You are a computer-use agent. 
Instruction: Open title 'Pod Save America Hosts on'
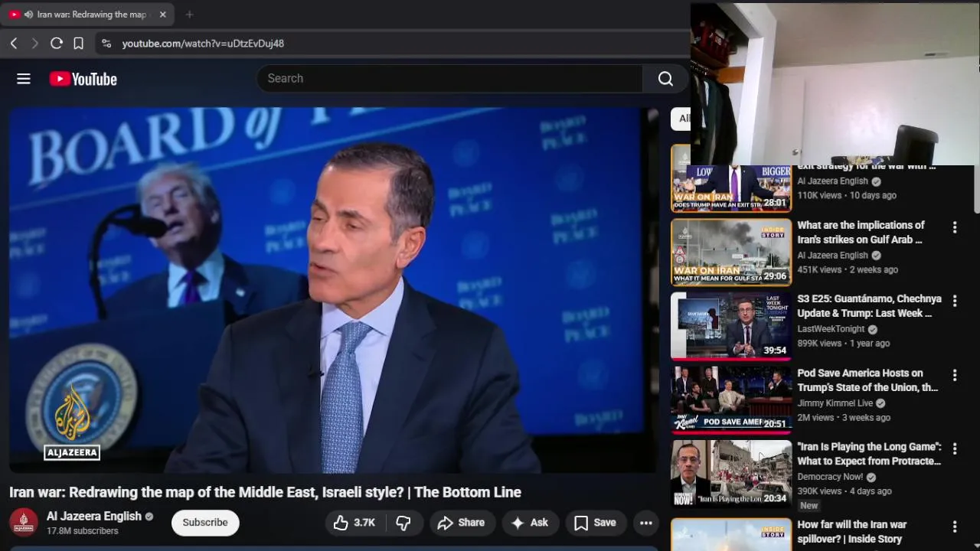coord(867,380)
